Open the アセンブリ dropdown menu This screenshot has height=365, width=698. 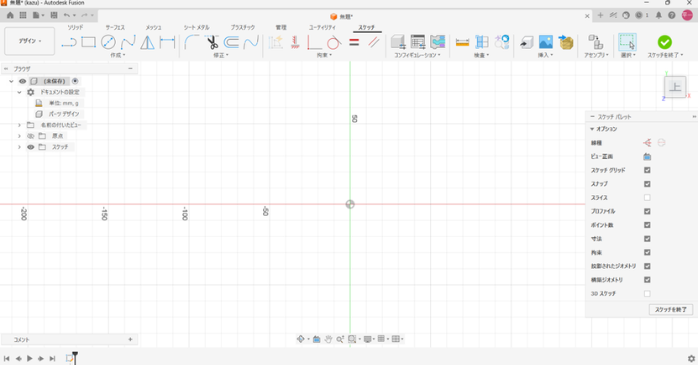click(x=596, y=55)
